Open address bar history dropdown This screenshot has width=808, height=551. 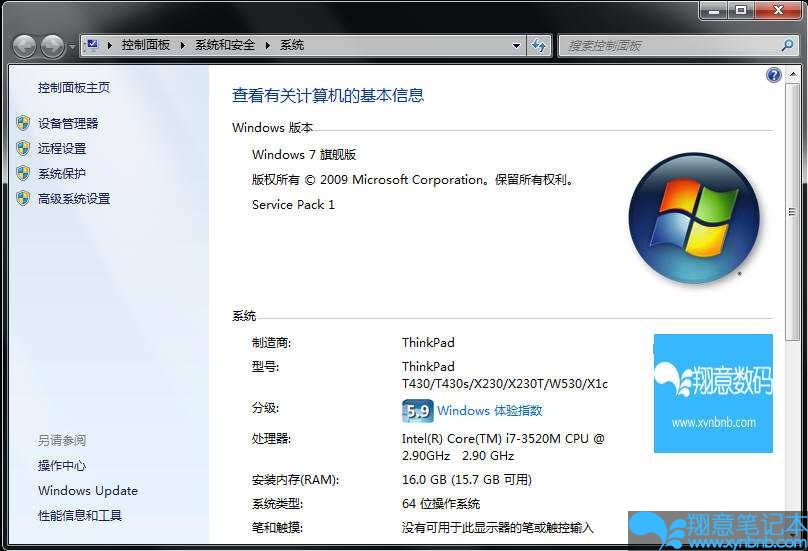click(x=516, y=45)
